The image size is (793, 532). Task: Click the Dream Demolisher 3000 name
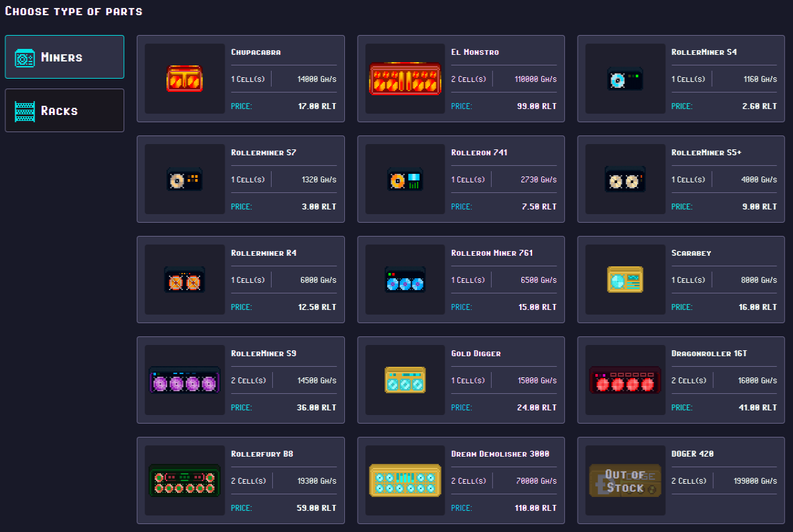(500, 454)
